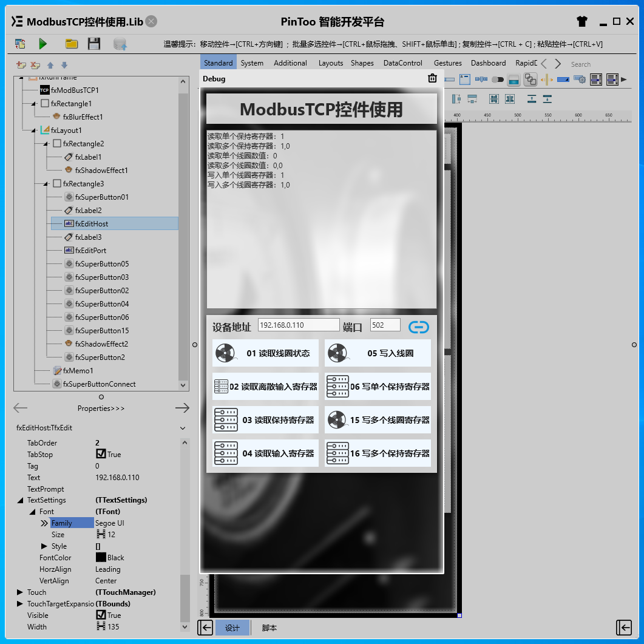This screenshot has width=644, height=644.
Task: Select the switch component in the palette
Action: (497, 80)
